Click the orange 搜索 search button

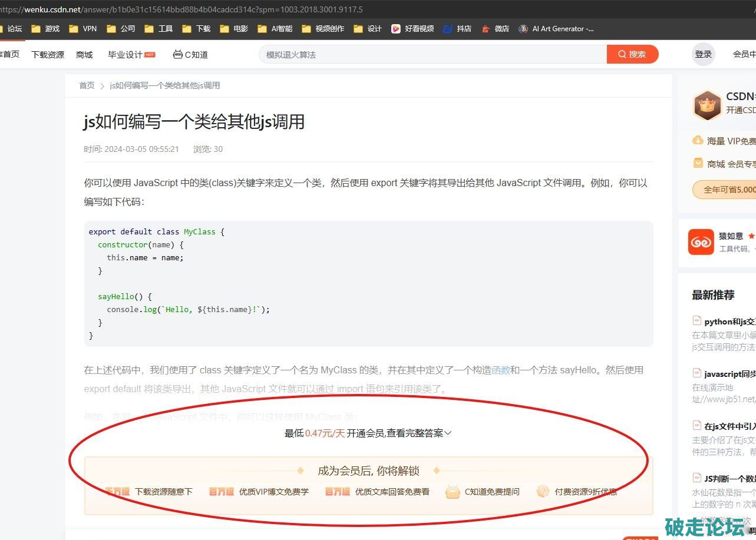pos(632,54)
